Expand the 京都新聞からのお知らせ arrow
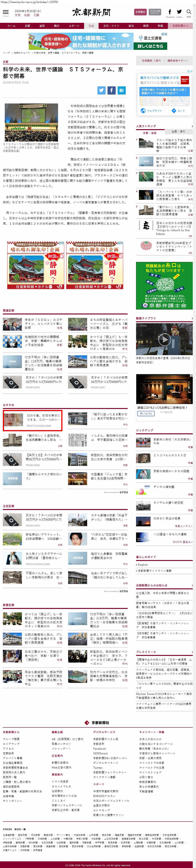This screenshot has height=868, width=196. [x=192, y=585]
